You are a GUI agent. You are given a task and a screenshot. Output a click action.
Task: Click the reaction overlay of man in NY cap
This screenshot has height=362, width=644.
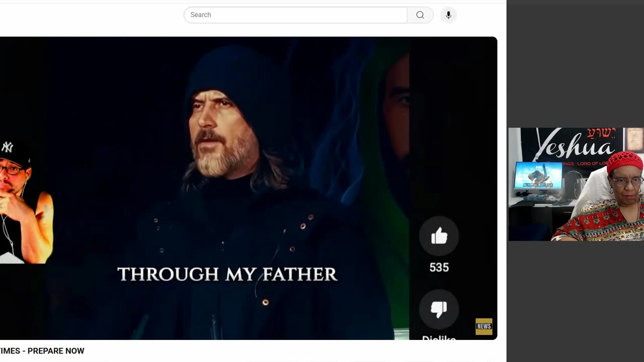pos(26,201)
